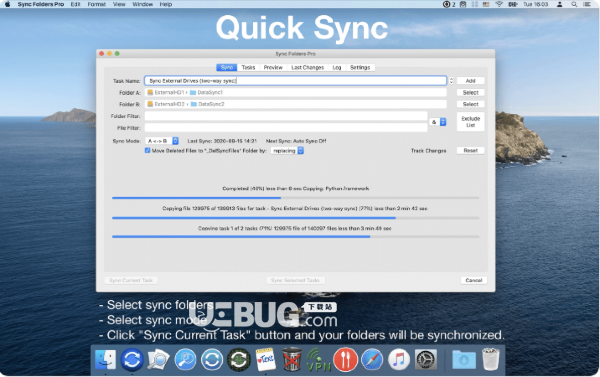Image resolution: width=600 pixels, height=377 pixels.
Task: Click the Sync Selected Tasks button
Action: coord(295,280)
